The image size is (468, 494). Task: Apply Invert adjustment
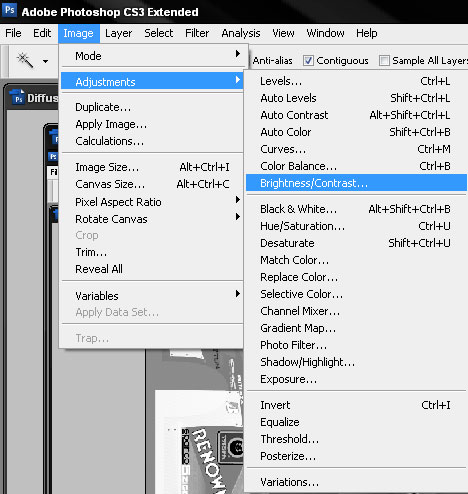click(356, 405)
